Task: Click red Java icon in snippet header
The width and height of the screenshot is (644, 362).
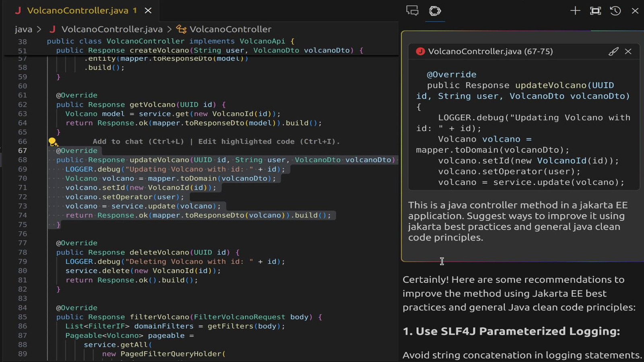Action: tap(420, 51)
